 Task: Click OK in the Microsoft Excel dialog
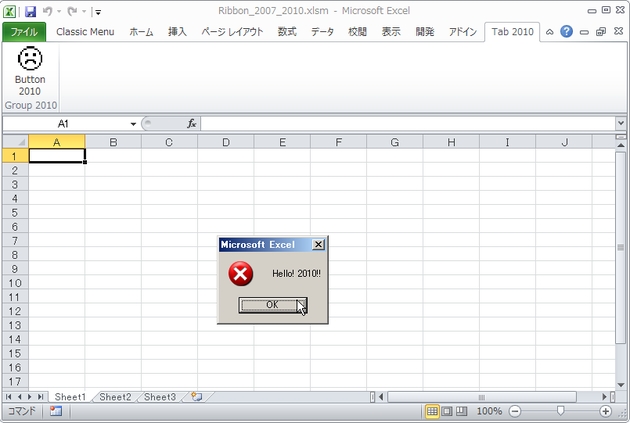272,305
